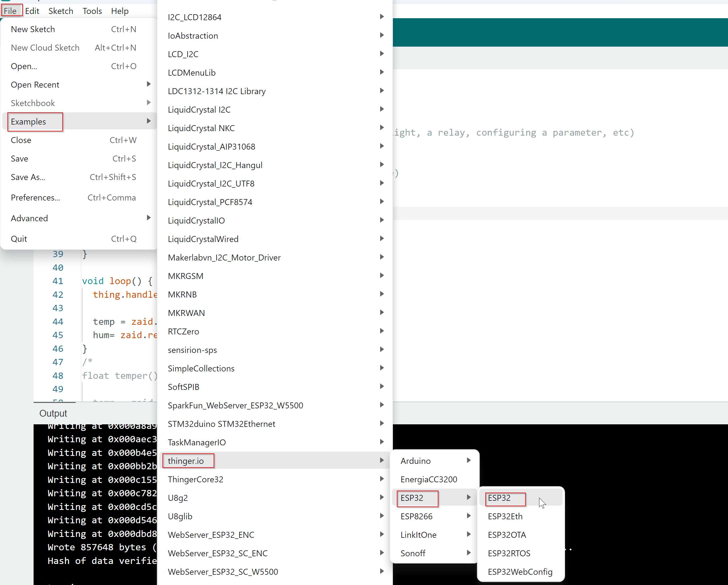Viewport: 728px width, 585px height.
Task: Expand LiquidCrystal I2C submenu arrow
Action: click(x=381, y=109)
